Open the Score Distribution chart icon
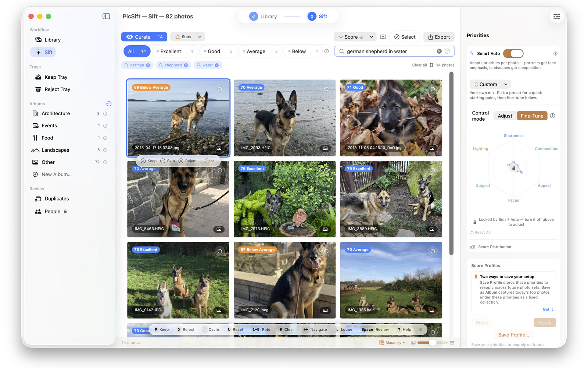This screenshot has height=368, width=588. (x=473, y=247)
